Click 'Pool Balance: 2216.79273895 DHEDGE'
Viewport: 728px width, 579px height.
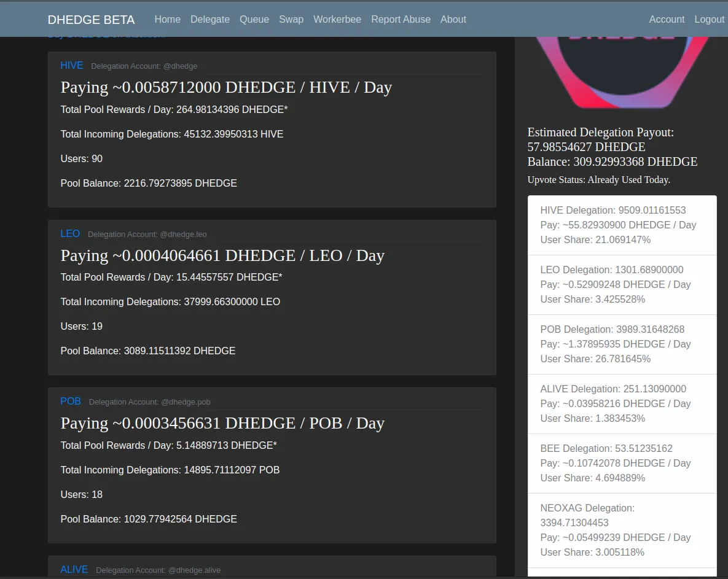point(149,183)
